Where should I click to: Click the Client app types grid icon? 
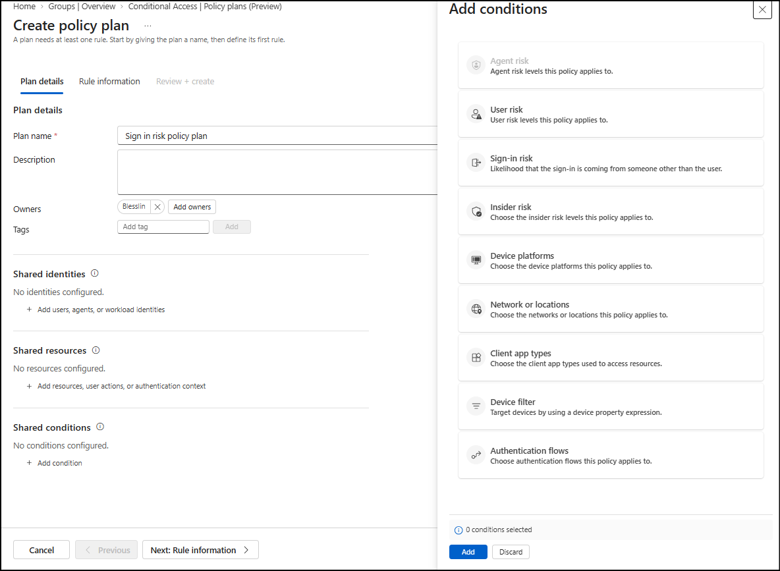point(476,358)
